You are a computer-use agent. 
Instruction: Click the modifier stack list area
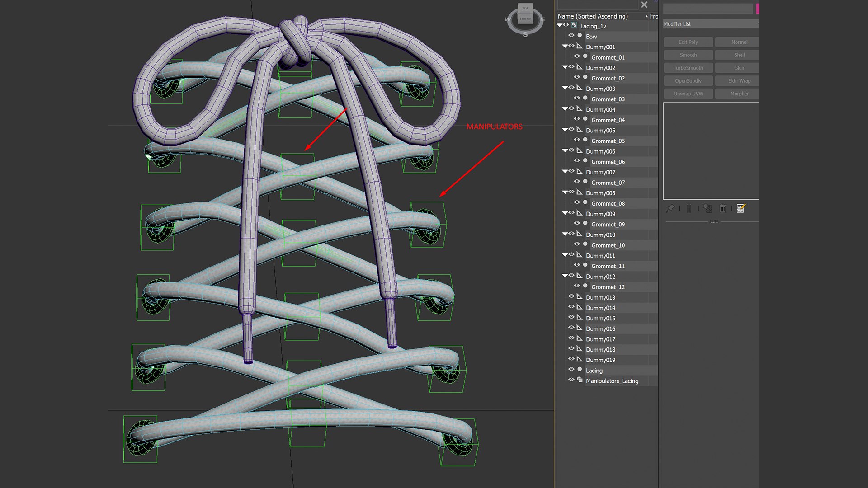(711, 151)
